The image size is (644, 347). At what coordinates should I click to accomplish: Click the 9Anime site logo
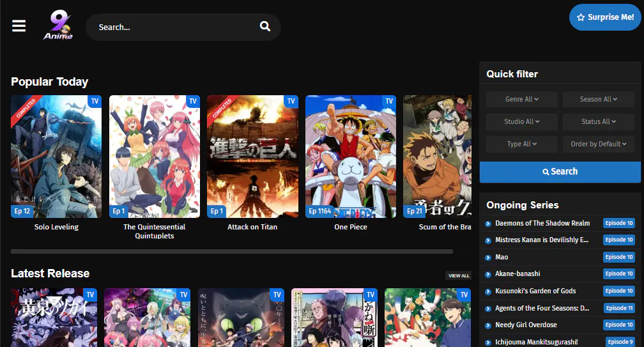58,25
